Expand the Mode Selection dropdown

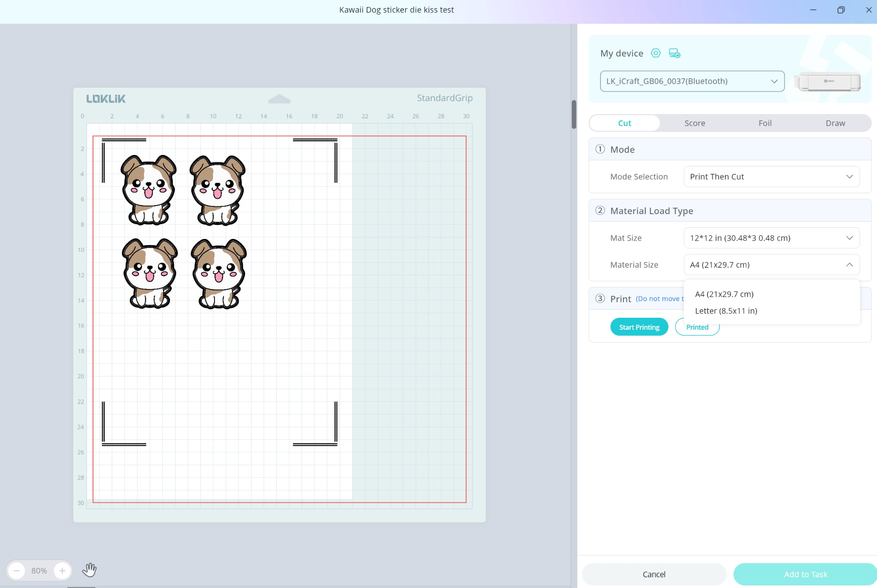pos(771,176)
